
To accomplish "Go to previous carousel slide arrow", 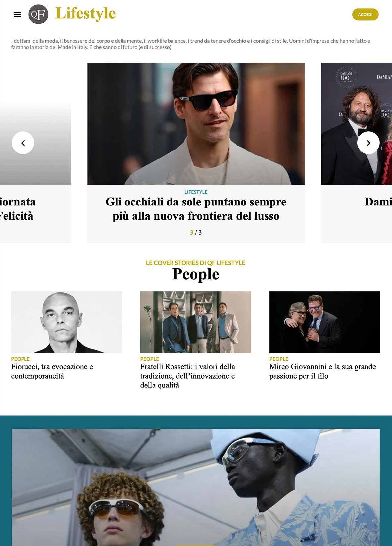I will [23, 143].
